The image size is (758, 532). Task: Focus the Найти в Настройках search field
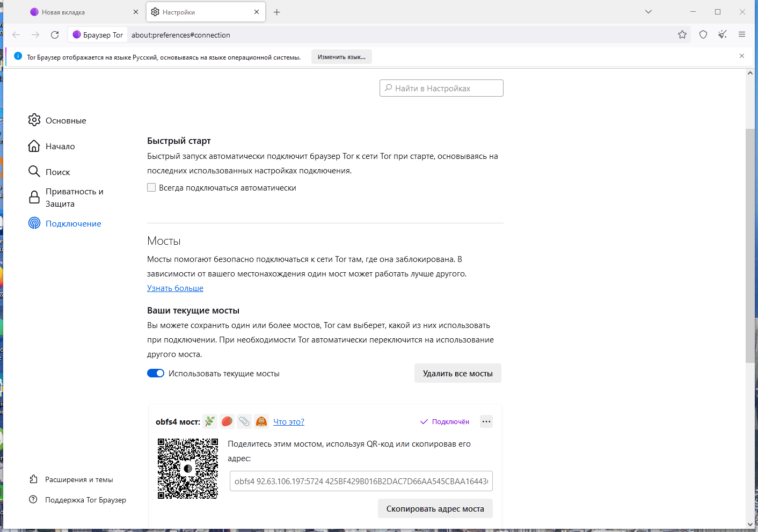441,88
